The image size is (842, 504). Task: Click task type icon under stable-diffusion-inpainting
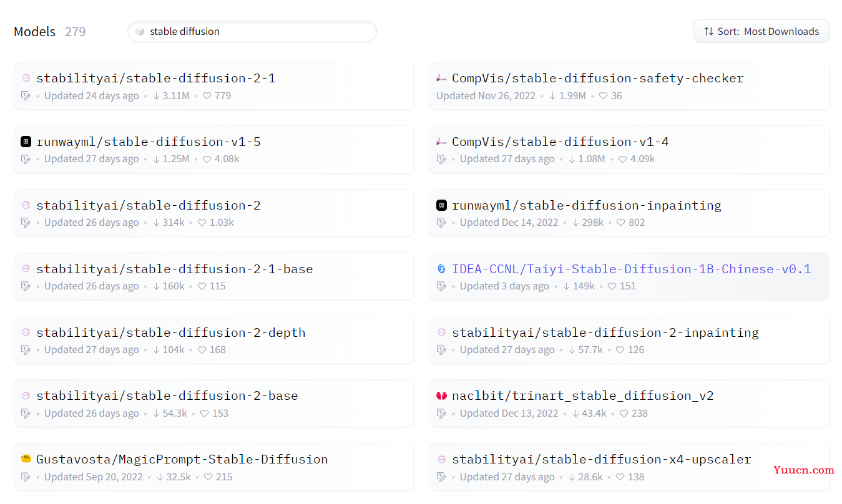(441, 223)
